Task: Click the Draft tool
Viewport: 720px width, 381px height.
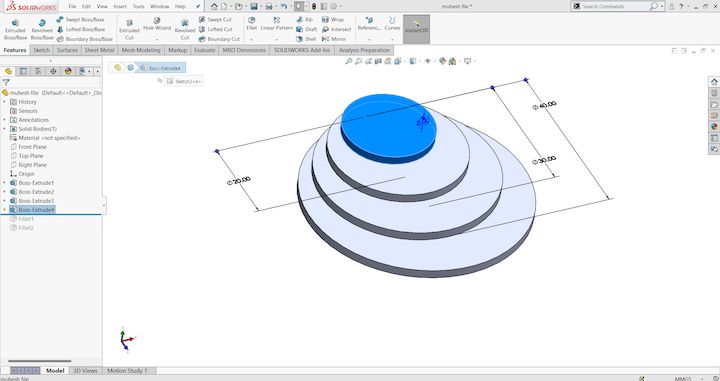Action: tap(306, 29)
